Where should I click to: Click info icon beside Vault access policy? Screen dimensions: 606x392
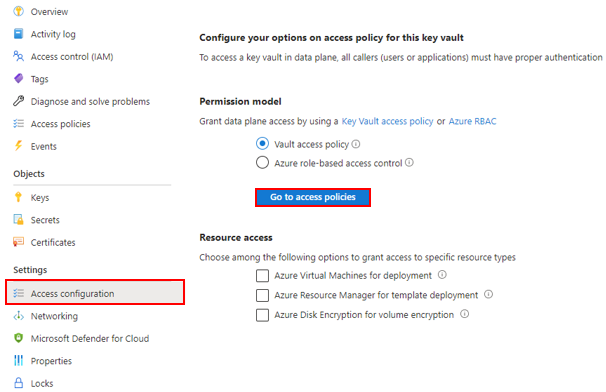tap(356, 144)
